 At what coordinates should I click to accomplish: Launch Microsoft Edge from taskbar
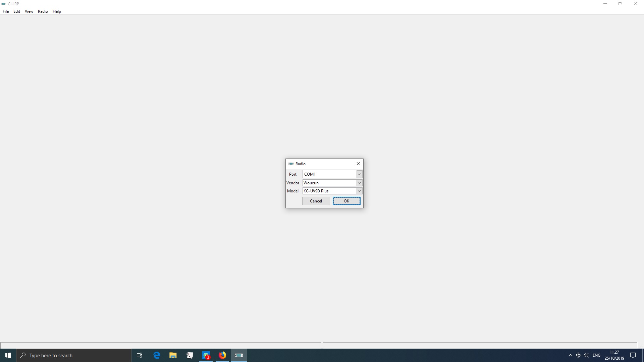[157, 355]
